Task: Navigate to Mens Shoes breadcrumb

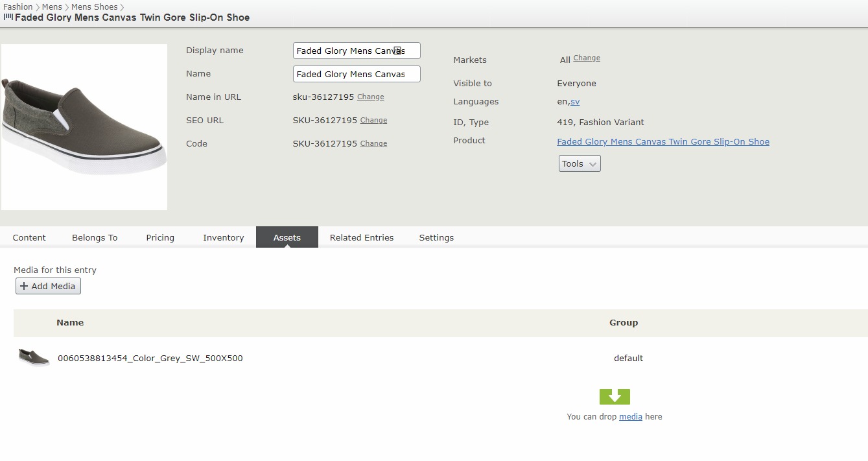Action: [95, 6]
